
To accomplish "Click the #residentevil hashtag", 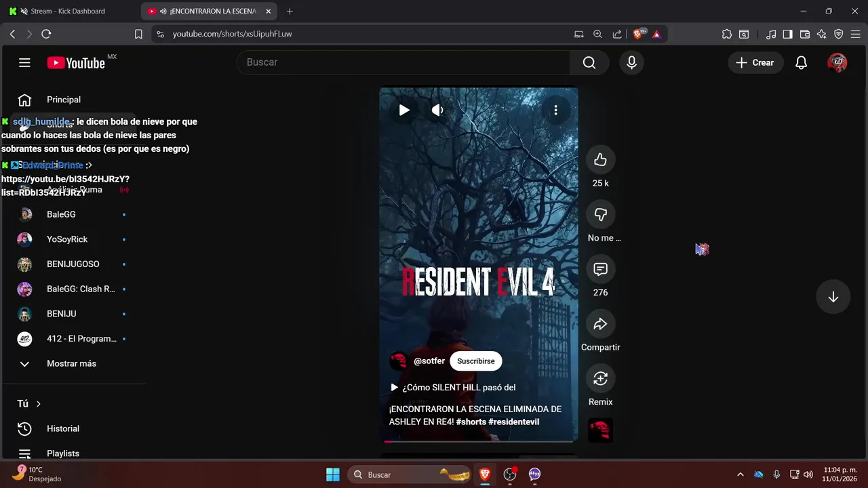I will (x=513, y=422).
